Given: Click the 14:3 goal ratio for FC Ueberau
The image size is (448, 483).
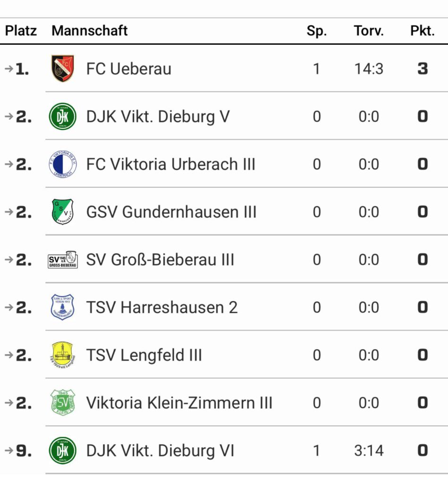Looking at the screenshot, I should tap(369, 69).
